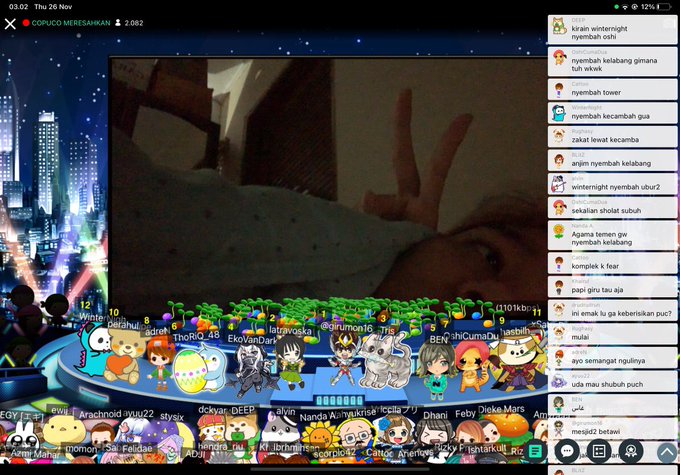The width and height of the screenshot is (680, 475).
Task: Tap the hamburger audience avatar
Action: [510, 427]
